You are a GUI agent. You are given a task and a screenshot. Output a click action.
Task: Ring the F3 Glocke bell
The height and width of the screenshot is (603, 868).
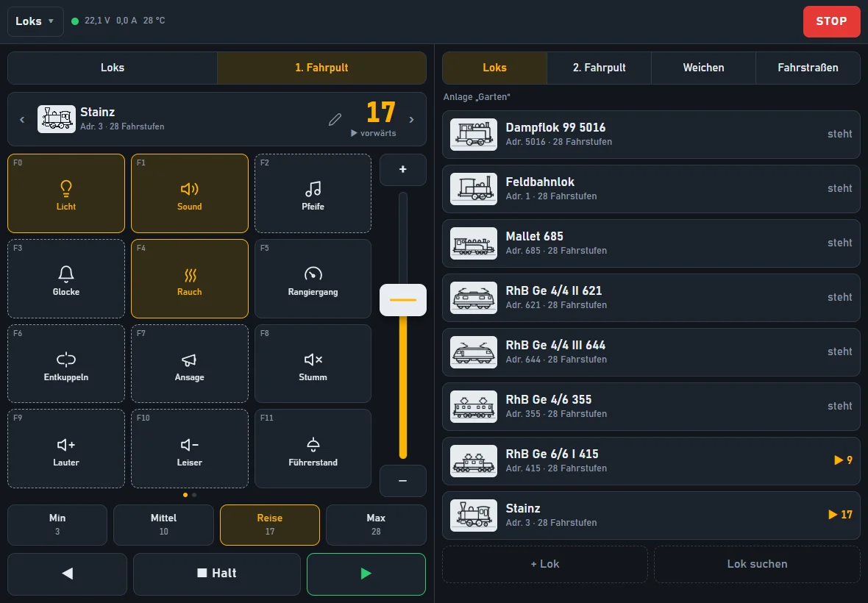coord(66,279)
